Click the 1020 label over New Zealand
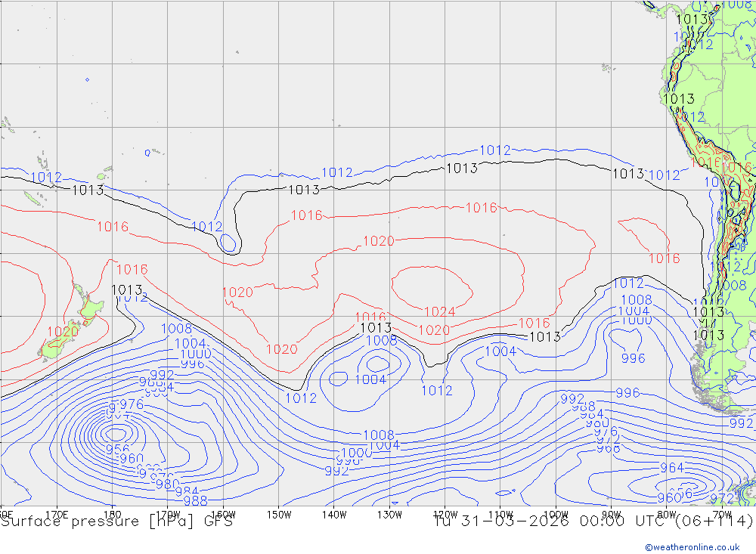 [x=63, y=331]
